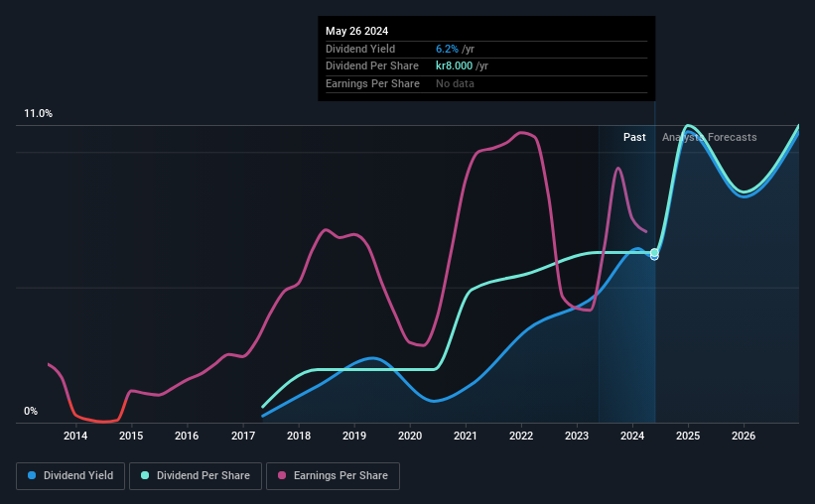Click the teal Dividend Per Share legend dot

pos(145,475)
